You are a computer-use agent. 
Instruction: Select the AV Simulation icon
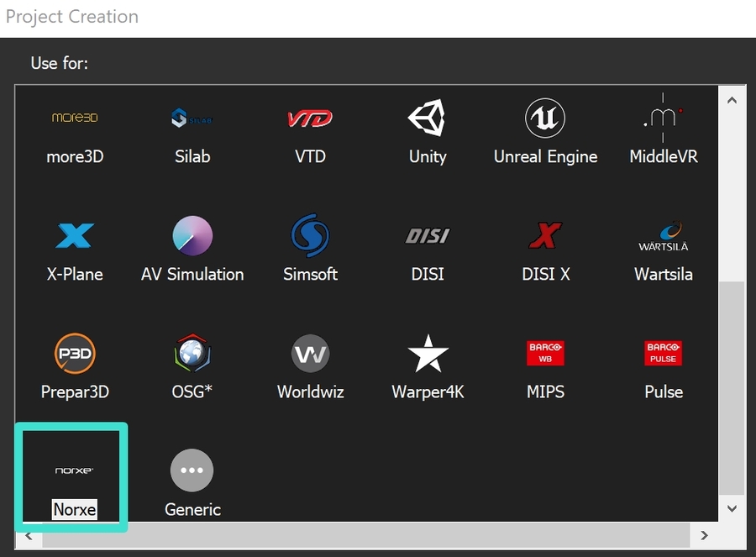pyautogui.click(x=192, y=236)
